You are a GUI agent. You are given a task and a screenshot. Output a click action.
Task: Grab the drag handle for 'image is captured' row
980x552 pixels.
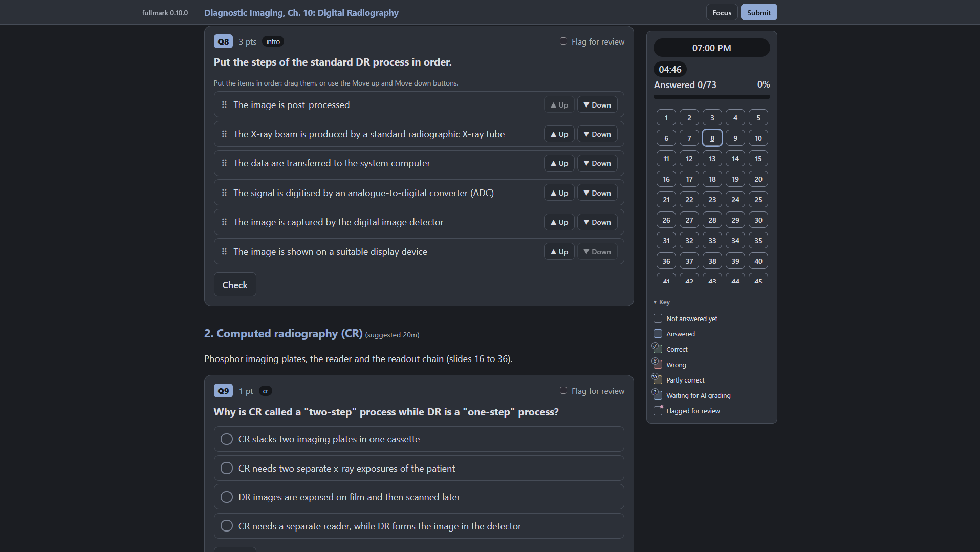[224, 222]
